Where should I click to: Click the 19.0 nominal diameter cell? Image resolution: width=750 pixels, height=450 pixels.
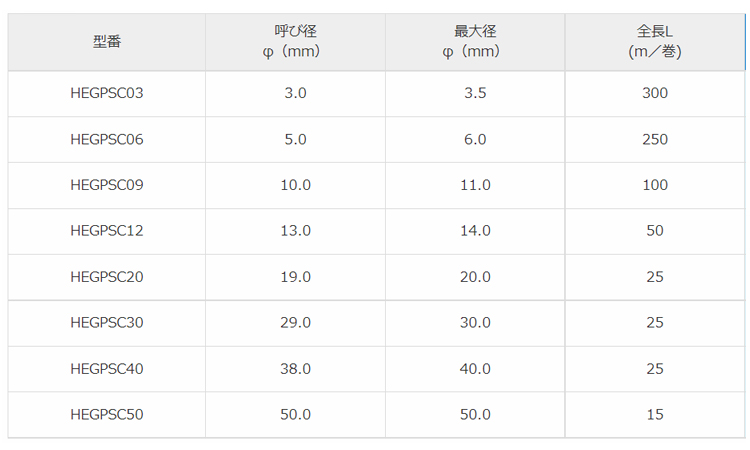pyautogui.click(x=295, y=277)
